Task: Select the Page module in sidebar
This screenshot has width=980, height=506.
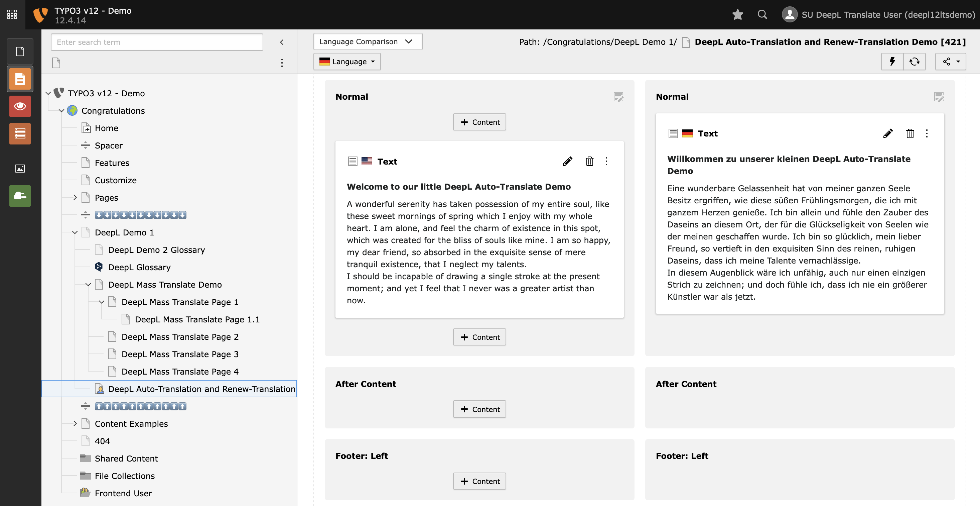Action: point(20,79)
